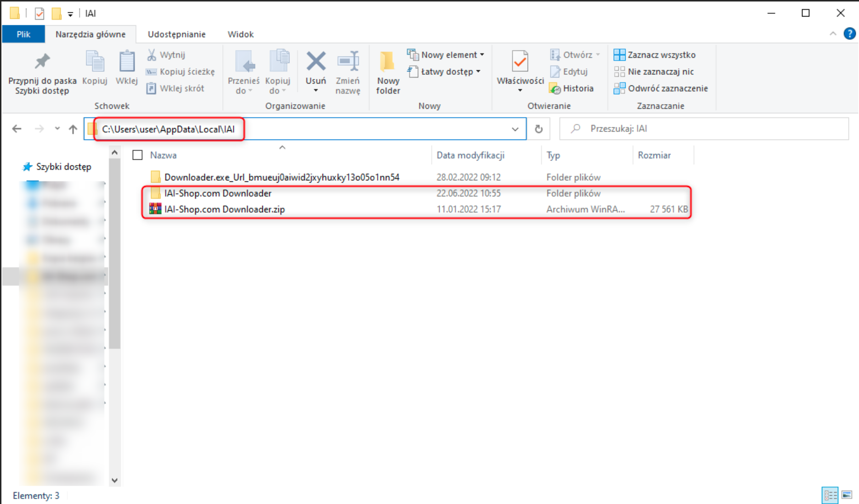
Task: Click Wklej skrót option
Action: tap(175, 88)
